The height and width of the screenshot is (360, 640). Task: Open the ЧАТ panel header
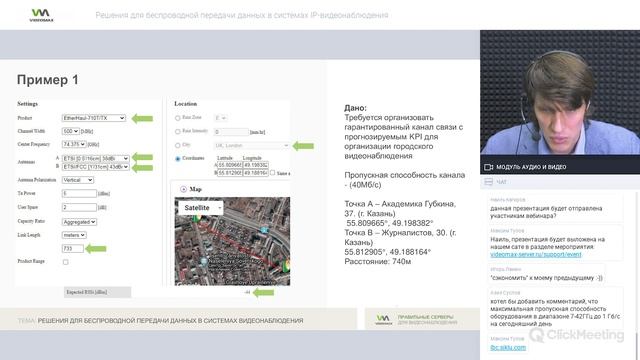click(x=560, y=182)
